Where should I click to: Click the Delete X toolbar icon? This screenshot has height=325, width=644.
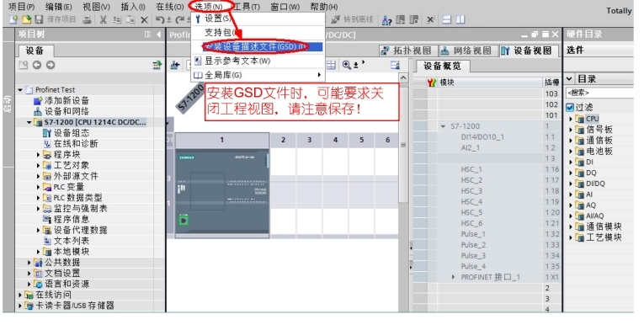click(144, 19)
